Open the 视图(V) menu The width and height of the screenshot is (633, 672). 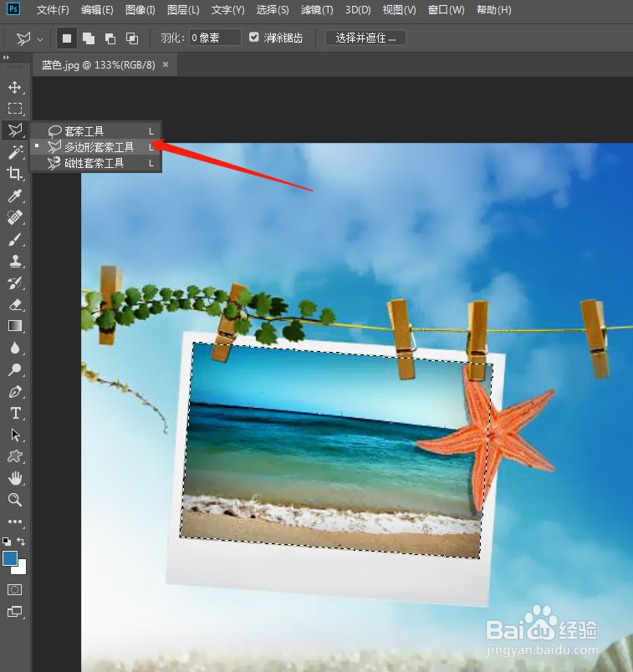399,10
